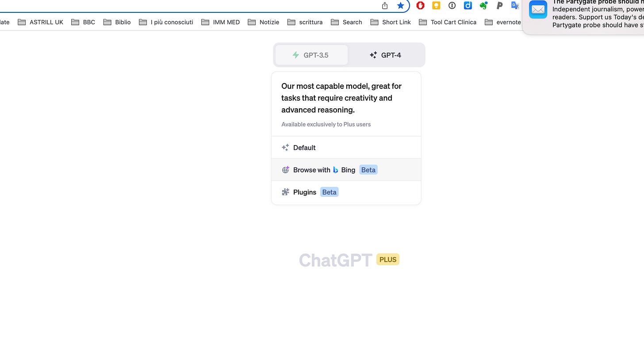Screen dimensions: 644x355
Task: Open the Short Link bookmarks folder
Action: (391, 22)
